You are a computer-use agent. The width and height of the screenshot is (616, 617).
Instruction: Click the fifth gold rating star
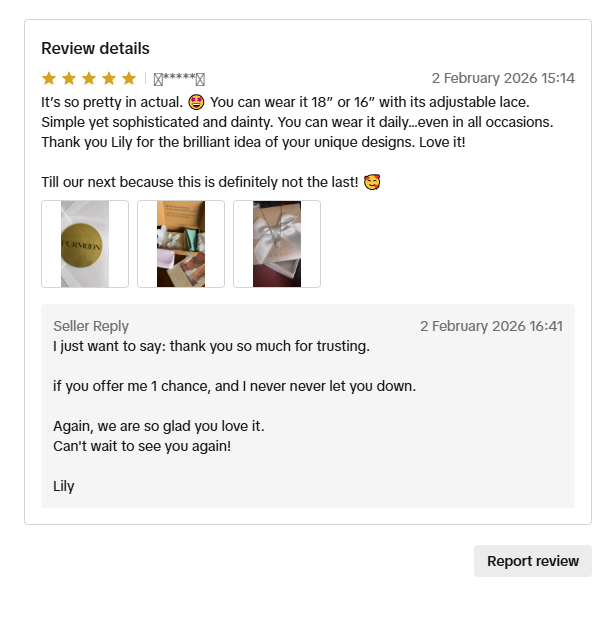tap(129, 78)
